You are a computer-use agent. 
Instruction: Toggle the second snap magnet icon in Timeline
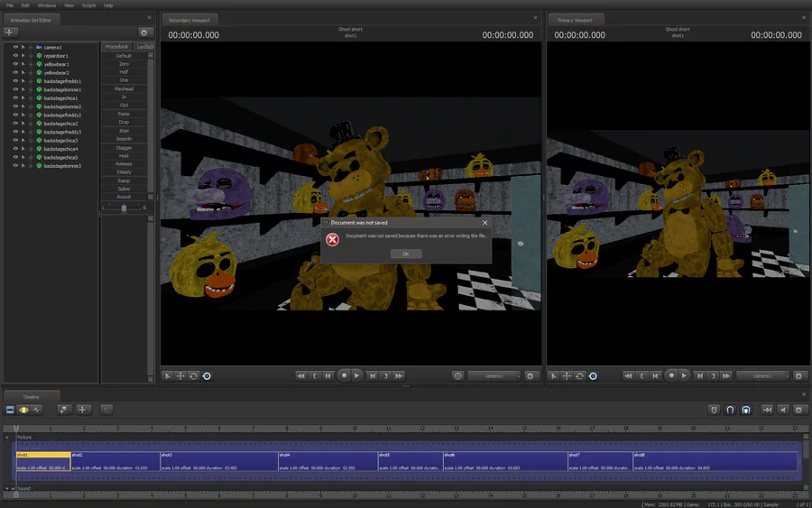730,410
